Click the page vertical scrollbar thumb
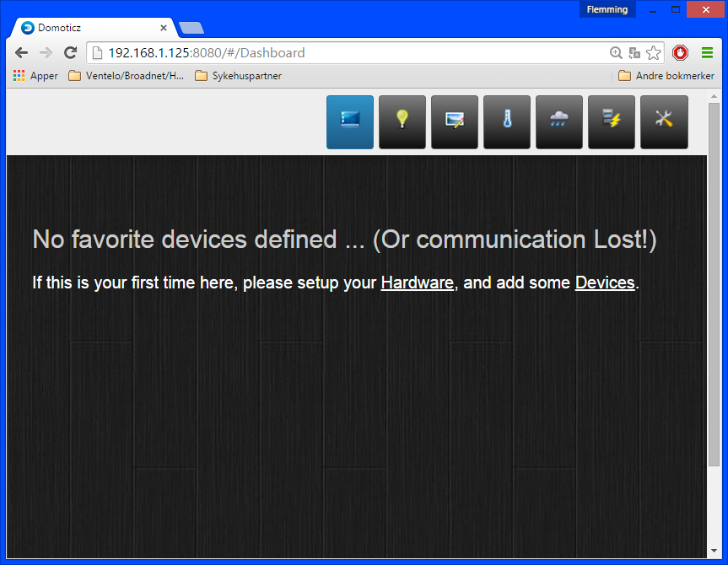The height and width of the screenshot is (565, 728). [x=714, y=284]
